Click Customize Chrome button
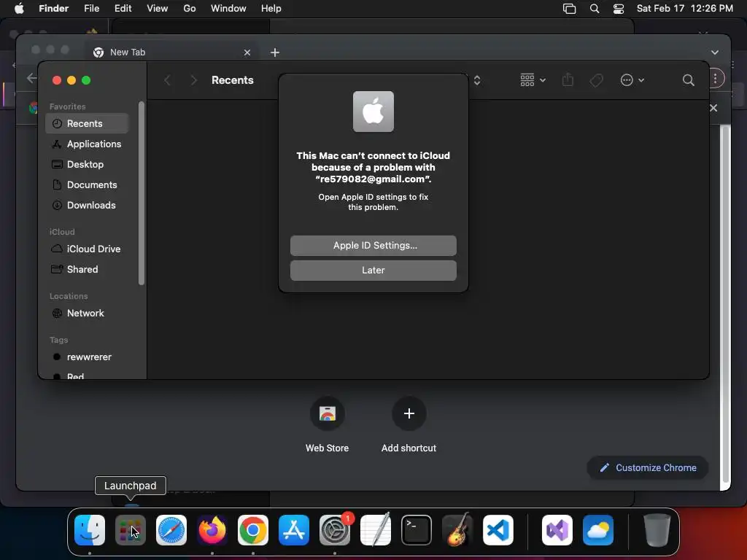747x560 pixels. point(648,467)
